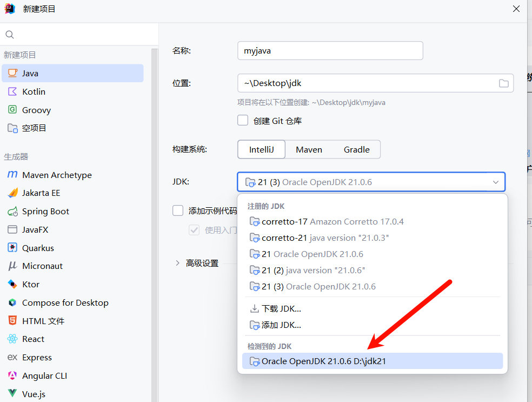Select IntelliJ build system

pos(261,149)
